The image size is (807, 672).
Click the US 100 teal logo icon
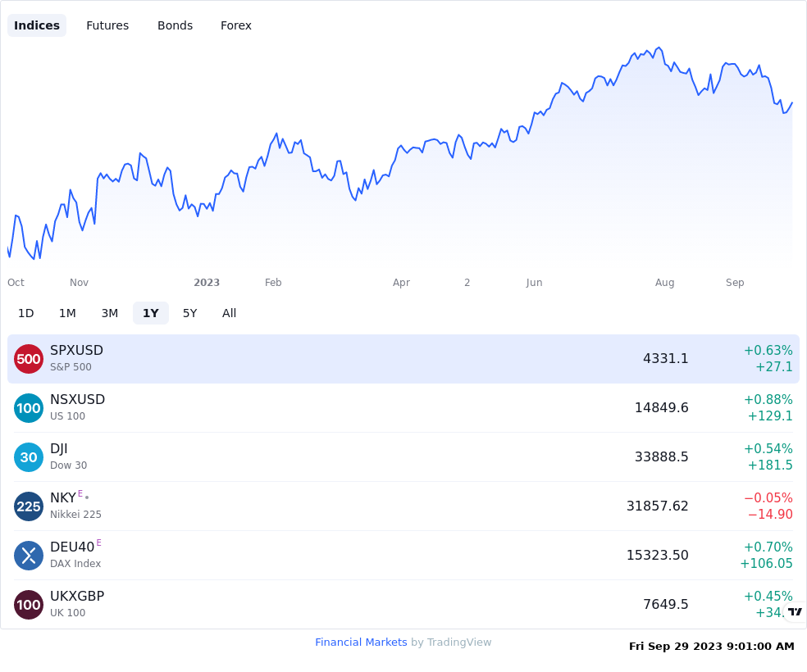[x=29, y=408]
